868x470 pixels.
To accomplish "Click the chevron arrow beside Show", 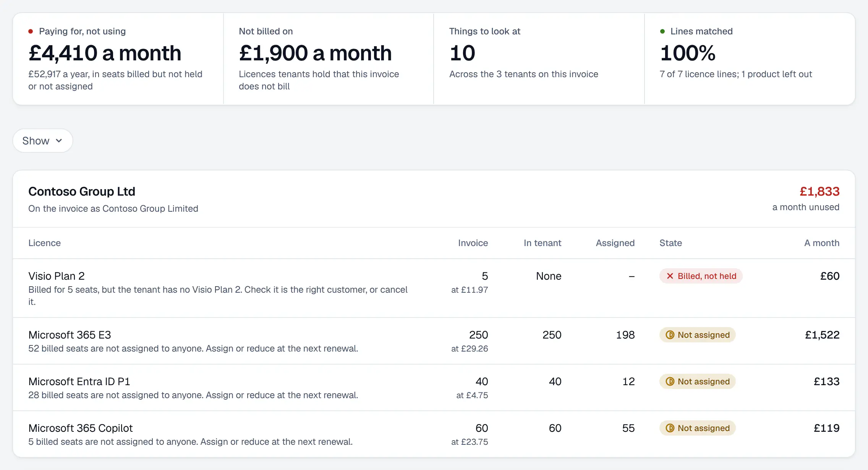I will pyautogui.click(x=59, y=141).
